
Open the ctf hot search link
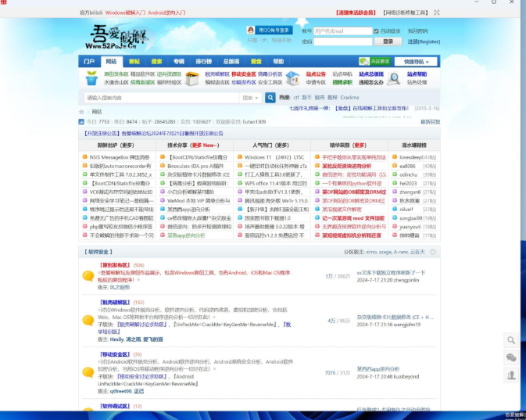click(x=296, y=98)
